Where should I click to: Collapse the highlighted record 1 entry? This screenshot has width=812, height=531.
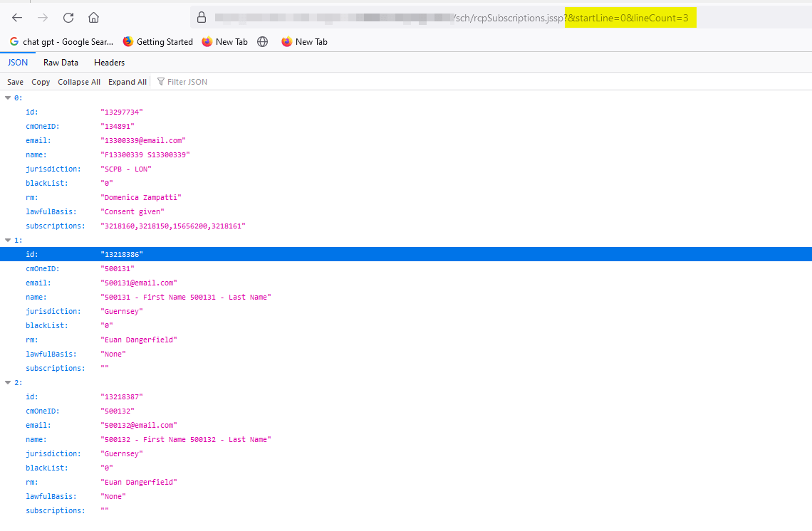(8, 240)
